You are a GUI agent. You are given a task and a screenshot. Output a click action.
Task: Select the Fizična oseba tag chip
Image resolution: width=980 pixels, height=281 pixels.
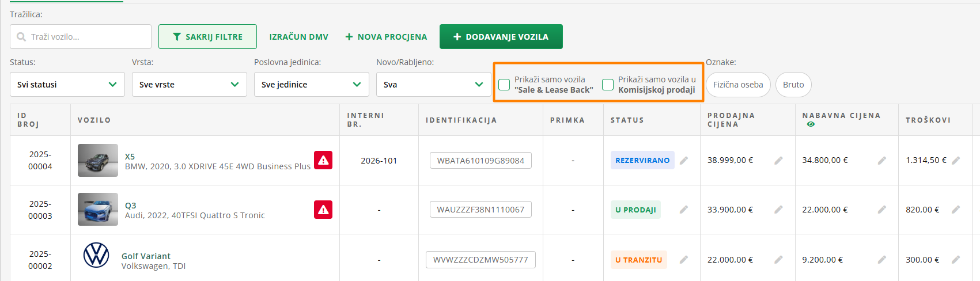(x=738, y=85)
